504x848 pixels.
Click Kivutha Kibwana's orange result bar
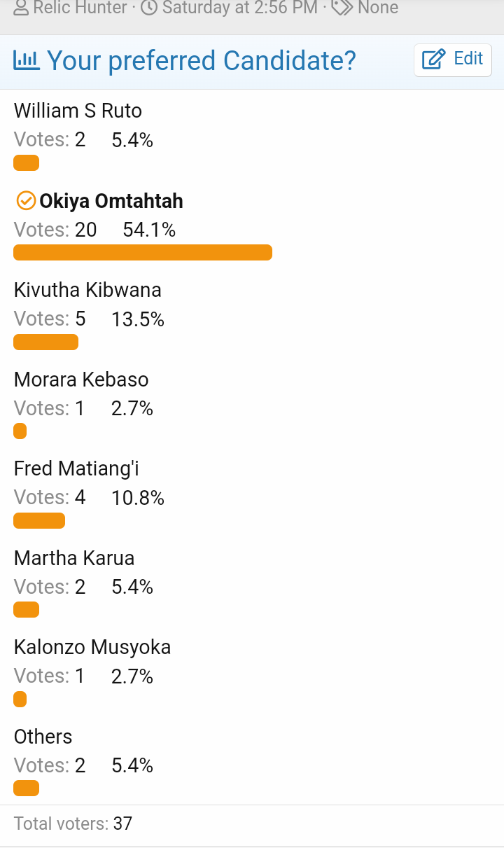45,342
